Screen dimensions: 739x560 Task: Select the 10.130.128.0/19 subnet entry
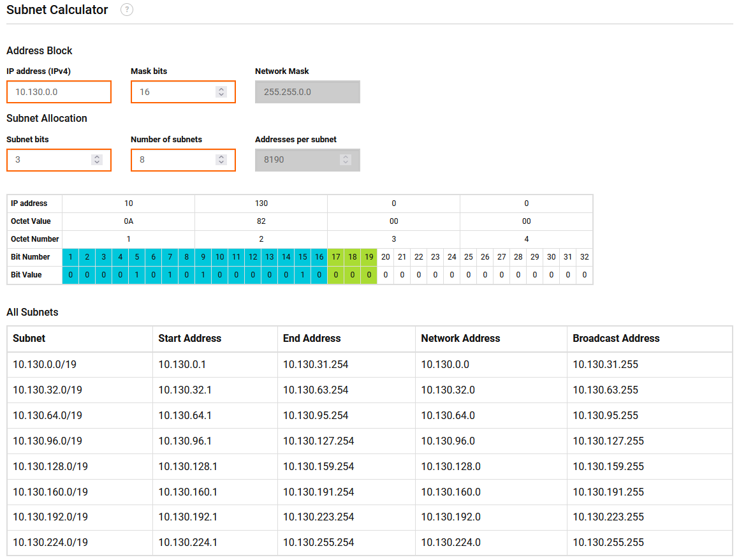click(50, 466)
